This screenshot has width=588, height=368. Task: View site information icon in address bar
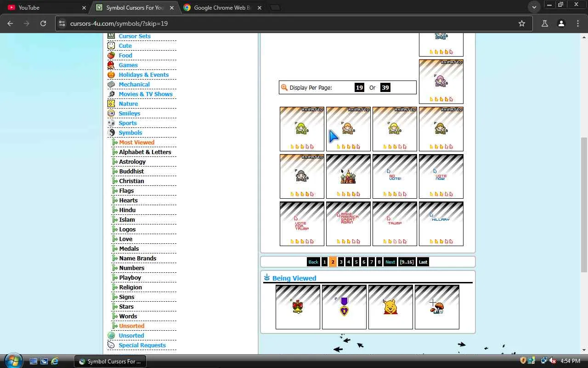62,23
